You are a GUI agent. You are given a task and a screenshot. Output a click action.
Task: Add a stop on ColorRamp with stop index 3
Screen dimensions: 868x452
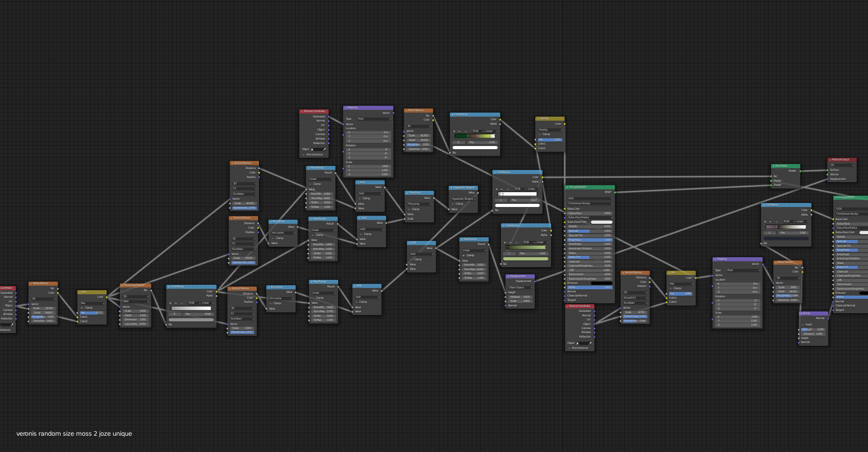click(x=454, y=131)
